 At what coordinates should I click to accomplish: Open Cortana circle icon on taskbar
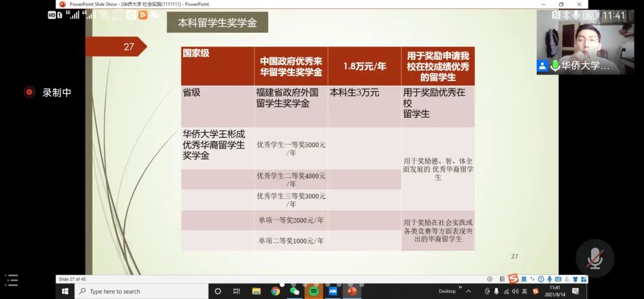point(218,291)
